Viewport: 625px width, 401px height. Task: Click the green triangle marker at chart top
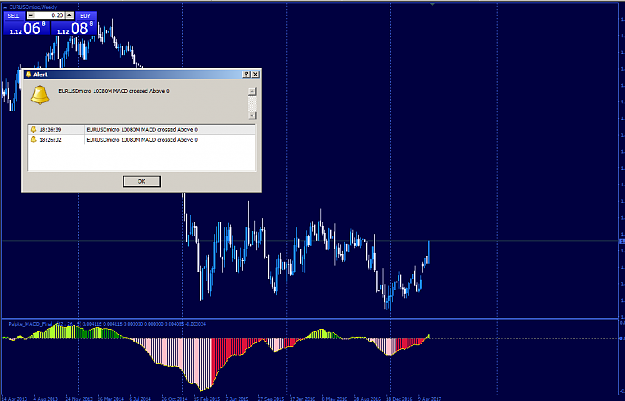[432, 4]
